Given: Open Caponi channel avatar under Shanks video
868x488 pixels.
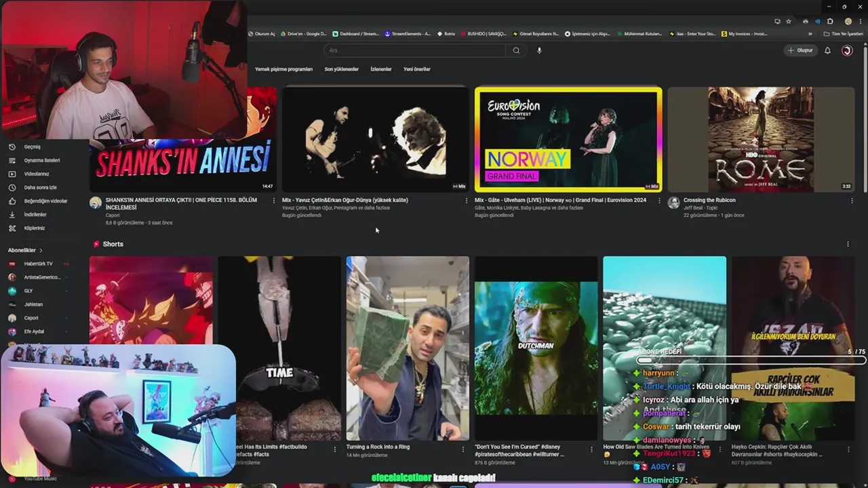Looking at the screenshot, I should click(x=96, y=203).
